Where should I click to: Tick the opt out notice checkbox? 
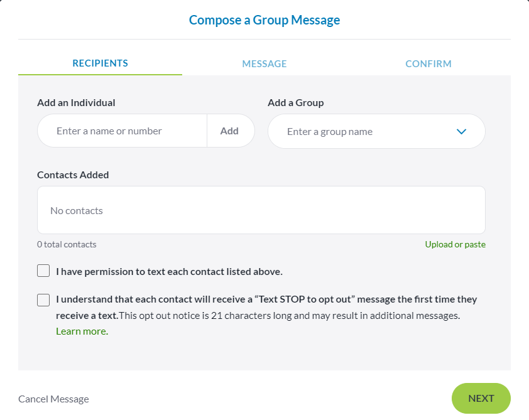(43, 300)
